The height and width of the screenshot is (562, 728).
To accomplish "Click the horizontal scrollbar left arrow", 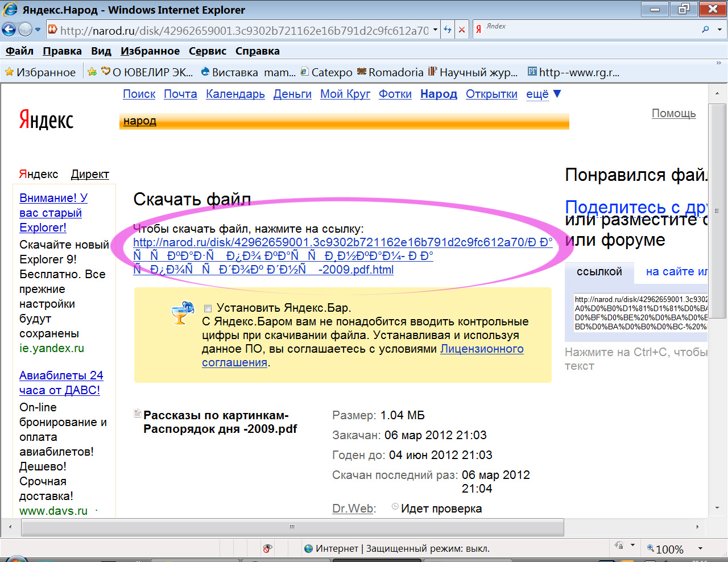I will [10, 527].
